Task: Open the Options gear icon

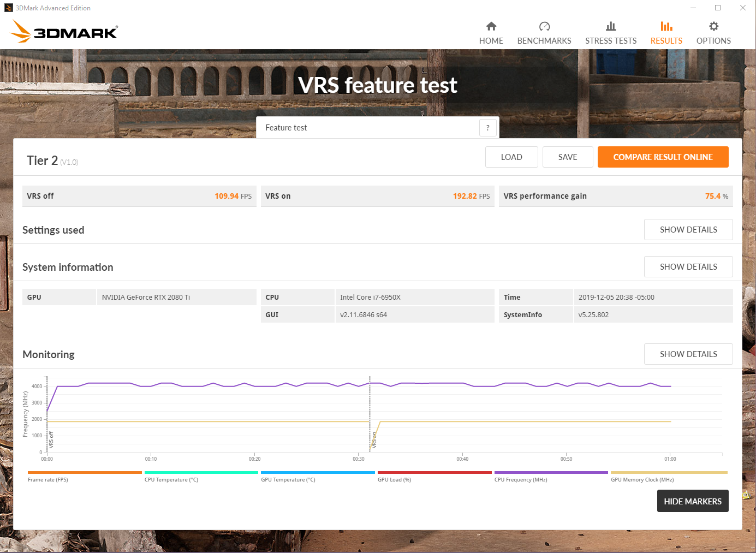Action: (713, 26)
